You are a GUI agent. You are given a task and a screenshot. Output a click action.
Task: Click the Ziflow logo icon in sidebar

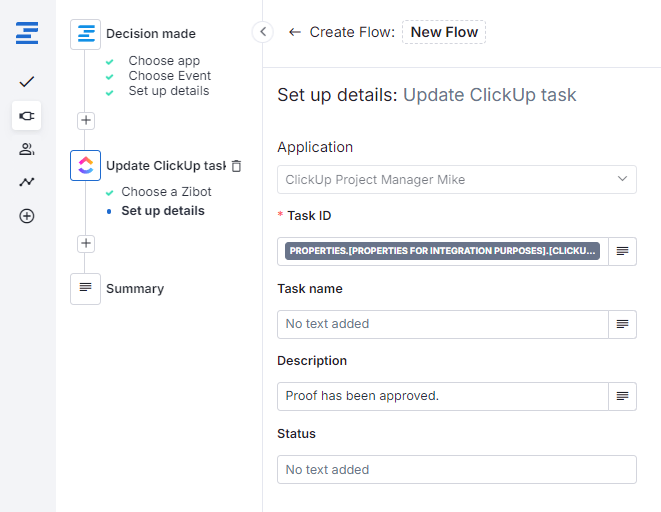27,33
